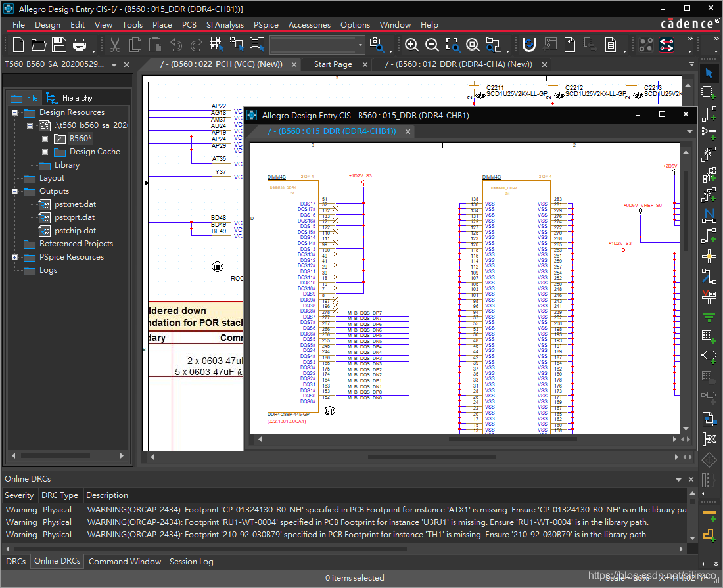Open the File menu
This screenshot has height=588, width=723.
[x=18, y=25]
